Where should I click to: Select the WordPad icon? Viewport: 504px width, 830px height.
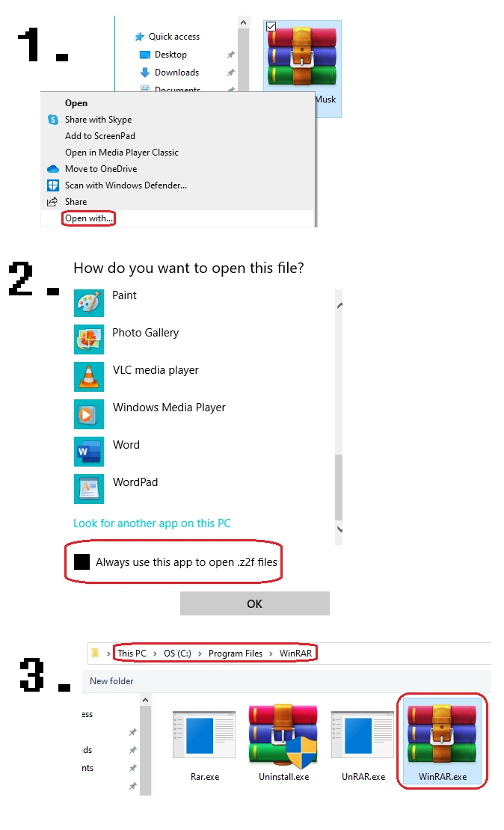(88, 488)
